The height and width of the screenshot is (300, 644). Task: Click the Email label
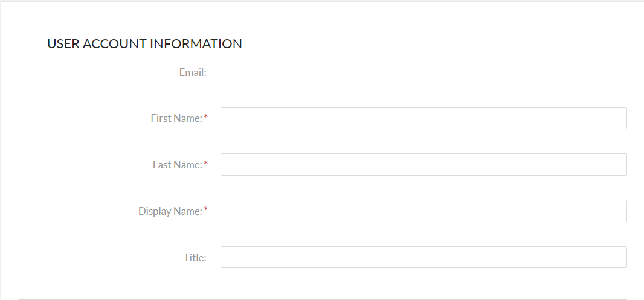point(193,72)
